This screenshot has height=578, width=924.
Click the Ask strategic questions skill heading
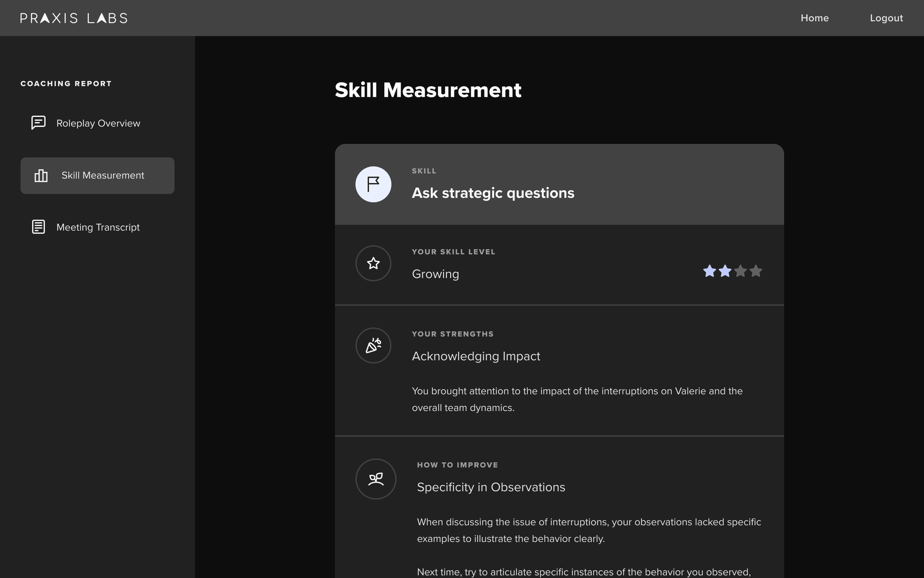(493, 193)
